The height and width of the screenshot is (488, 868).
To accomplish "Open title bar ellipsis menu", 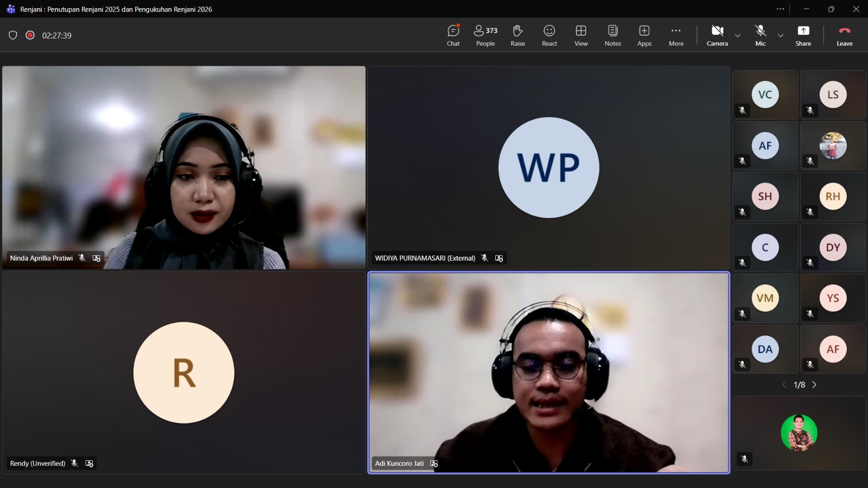I will (x=780, y=9).
